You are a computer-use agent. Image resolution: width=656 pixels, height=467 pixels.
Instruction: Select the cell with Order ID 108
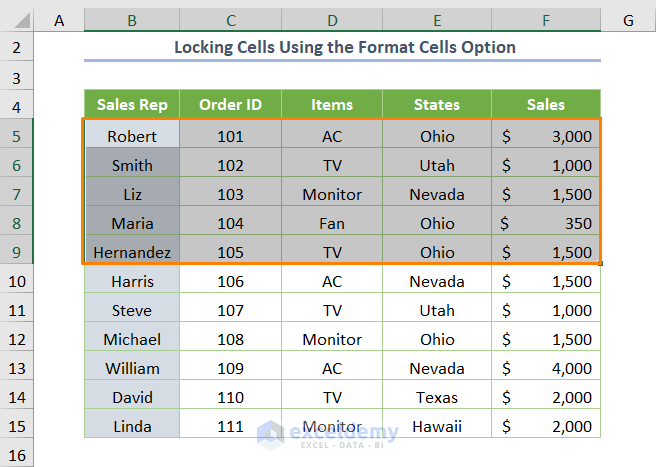tap(230, 340)
